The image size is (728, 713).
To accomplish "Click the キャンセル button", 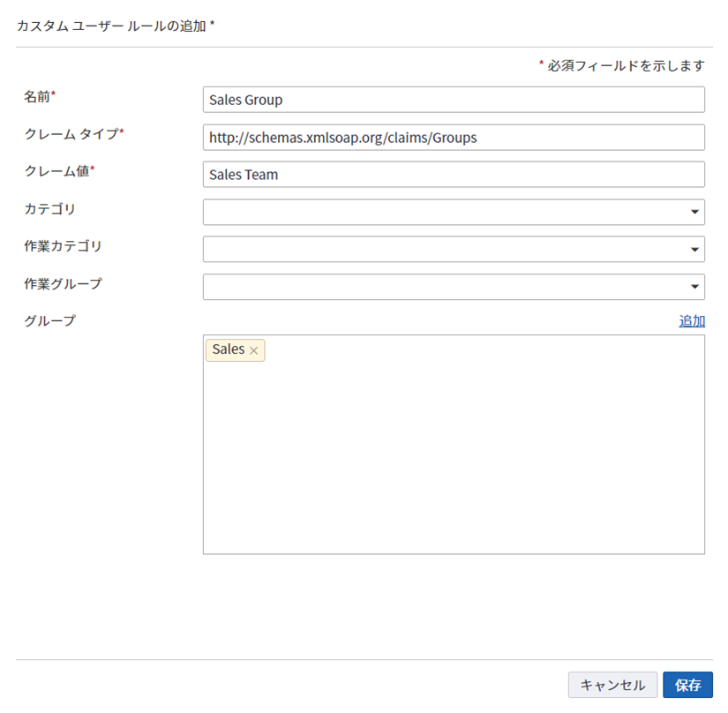I will coord(612,685).
